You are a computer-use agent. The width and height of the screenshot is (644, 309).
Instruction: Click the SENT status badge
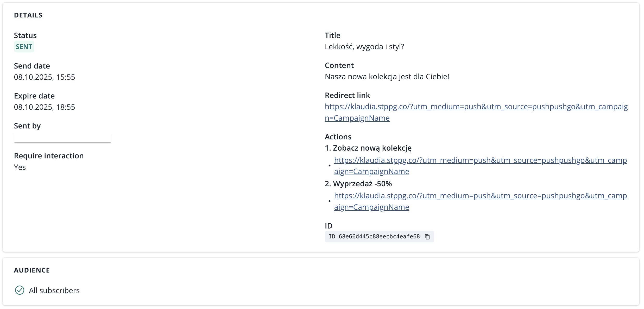(x=24, y=47)
